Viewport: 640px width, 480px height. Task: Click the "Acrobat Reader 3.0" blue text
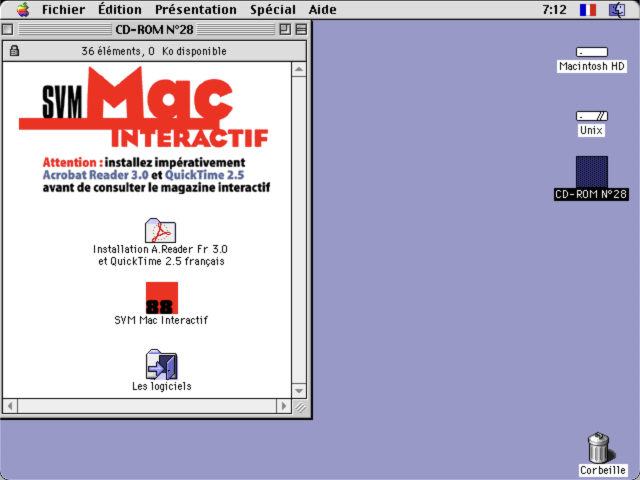(x=96, y=175)
